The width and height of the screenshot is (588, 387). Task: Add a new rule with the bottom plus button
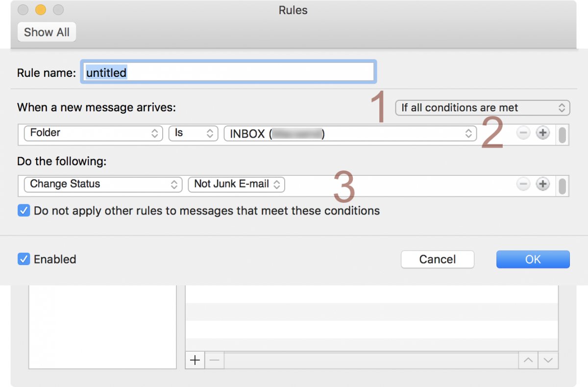(x=195, y=361)
